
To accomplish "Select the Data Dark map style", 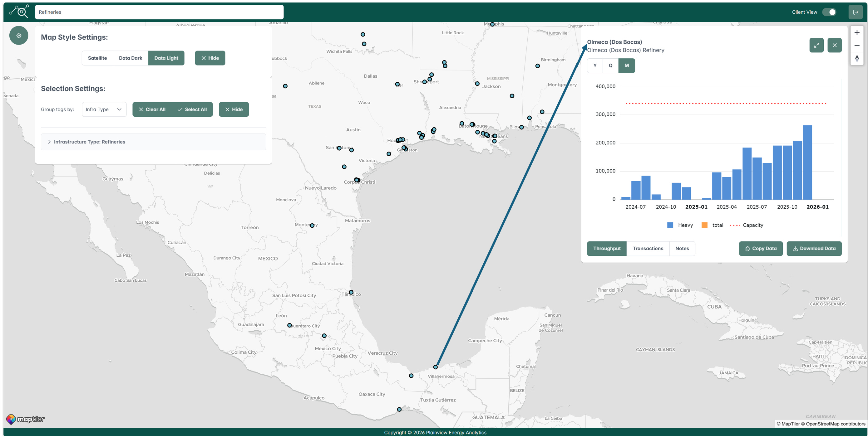I will [x=131, y=58].
